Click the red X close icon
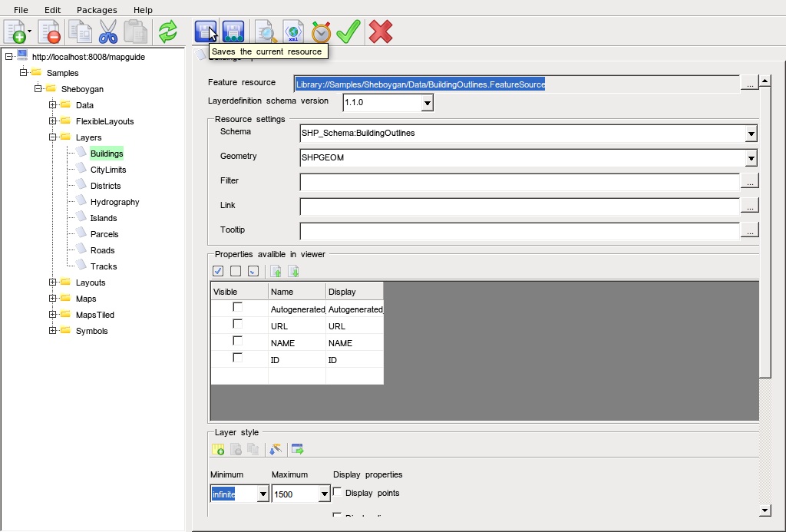Screen dimensions: 786x532 pyautogui.click(x=381, y=32)
